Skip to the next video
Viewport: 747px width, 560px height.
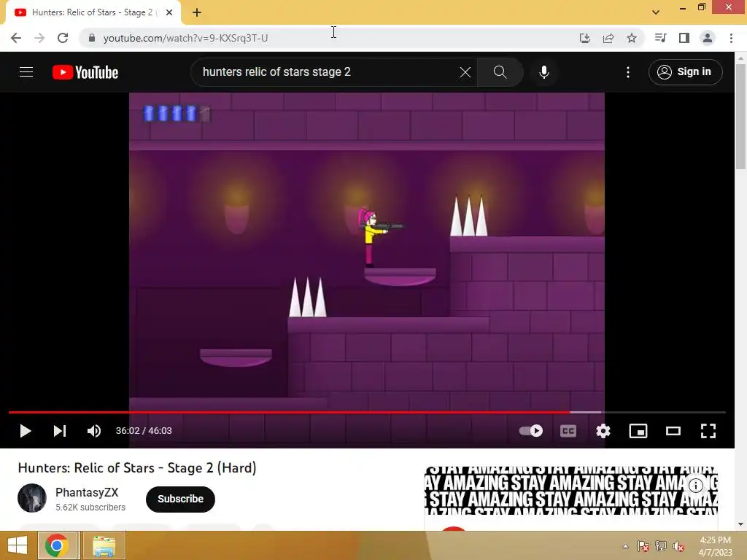[60, 431]
